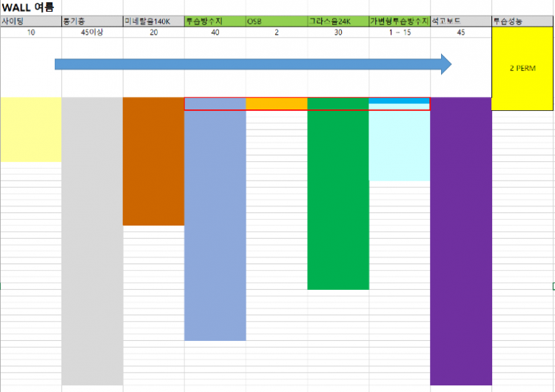Click the yellow 2 PERM cell

click(522, 69)
